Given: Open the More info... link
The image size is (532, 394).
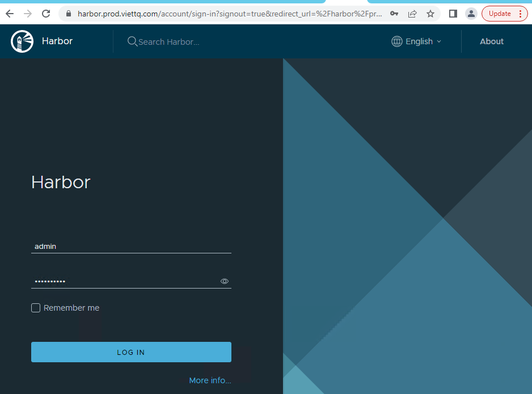Looking at the screenshot, I should [210, 380].
